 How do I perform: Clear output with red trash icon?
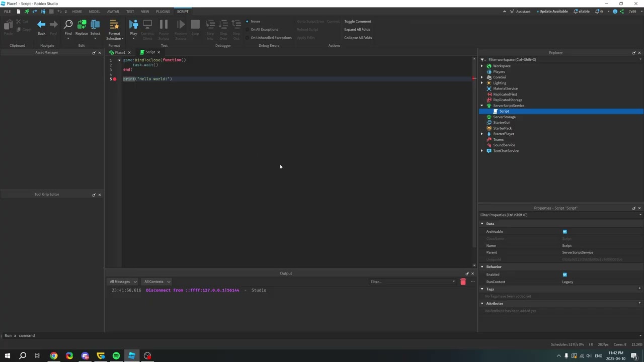463,282
